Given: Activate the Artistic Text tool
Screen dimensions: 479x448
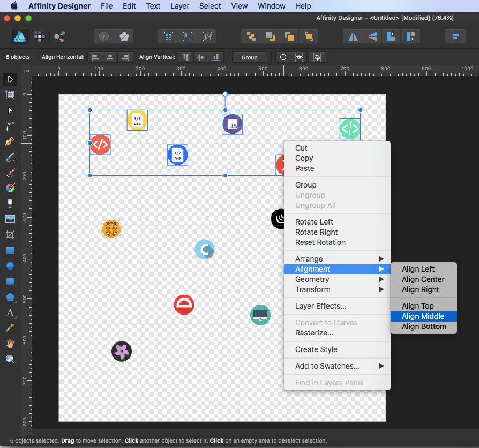Looking at the screenshot, I should coord(10,312).
